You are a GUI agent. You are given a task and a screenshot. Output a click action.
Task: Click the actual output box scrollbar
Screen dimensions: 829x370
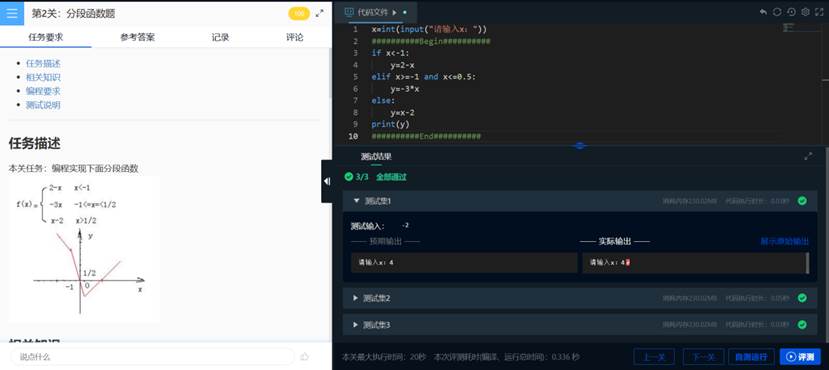click(807, 263)
